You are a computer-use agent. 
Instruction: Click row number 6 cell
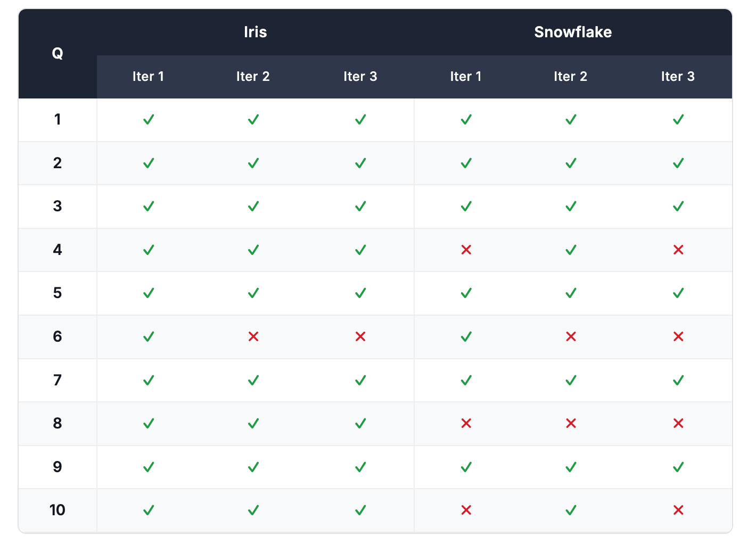pyautogui.click(x=57, y=337)
